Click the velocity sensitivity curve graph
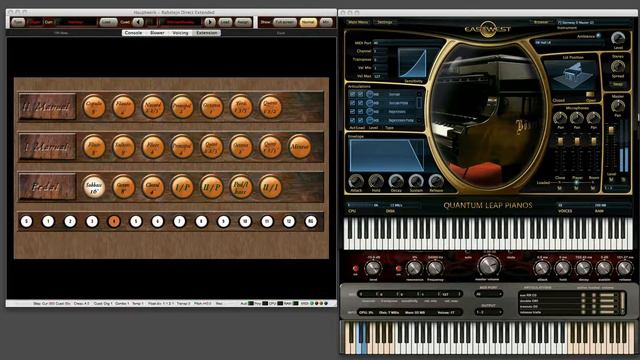Image resolution: width=640 pixels, height=360 pixels. coord(412,63)
